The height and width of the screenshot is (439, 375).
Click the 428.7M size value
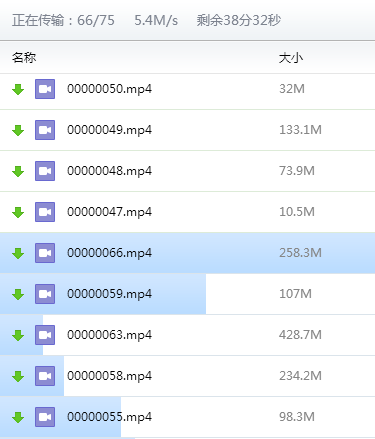[x=300, y=335]
